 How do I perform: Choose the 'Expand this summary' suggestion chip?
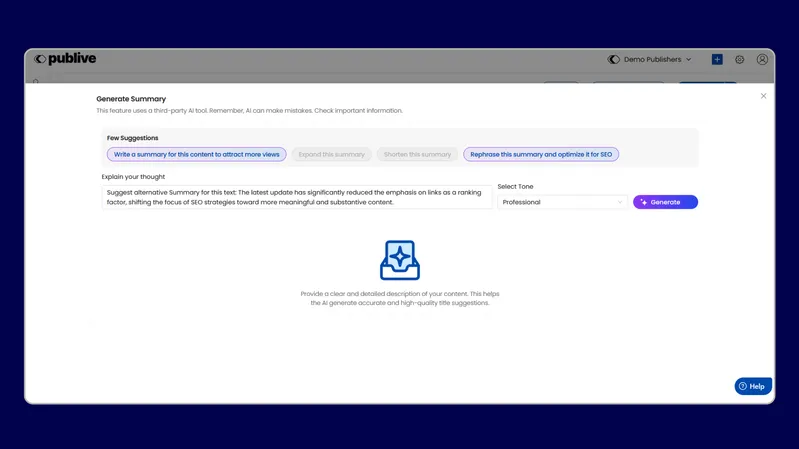pyautogui.click(x=332, y=155)
